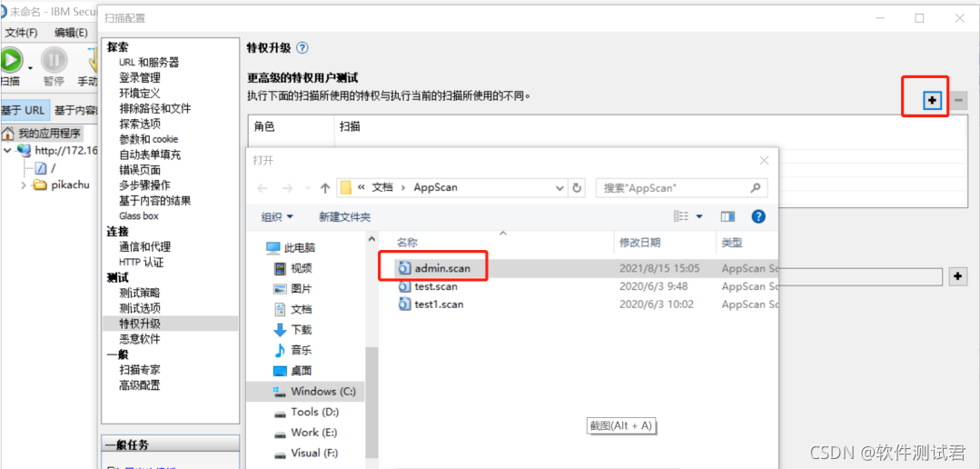This screenshot has height=469, width=980.
Task: Select 基于内容的结果 in config list
Action: 155,200
